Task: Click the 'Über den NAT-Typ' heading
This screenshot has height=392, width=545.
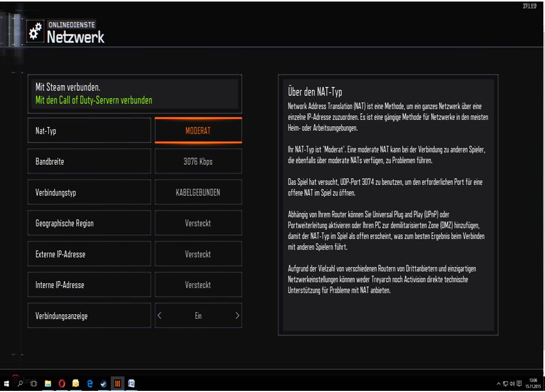Action: click(315, 92)
